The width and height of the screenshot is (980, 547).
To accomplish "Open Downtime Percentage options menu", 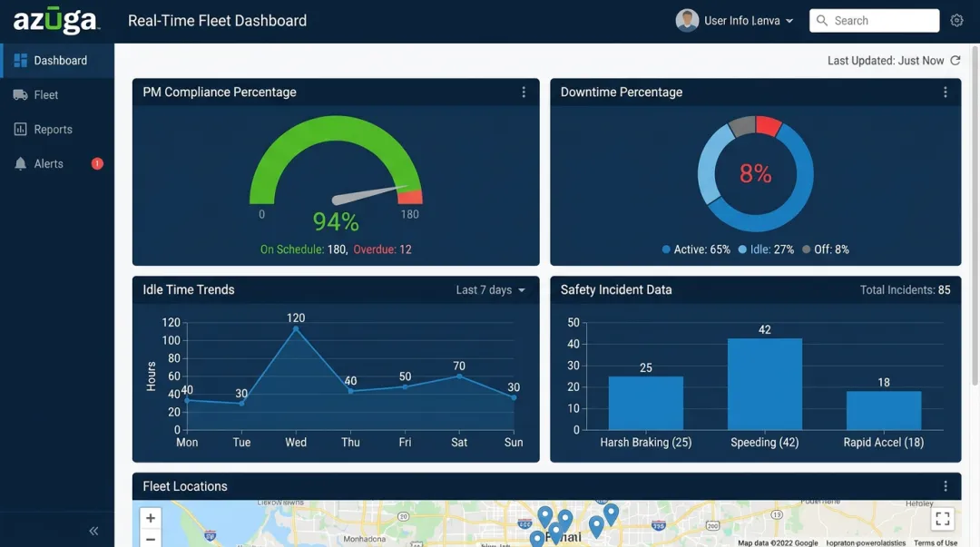I will tap(945, 93).
